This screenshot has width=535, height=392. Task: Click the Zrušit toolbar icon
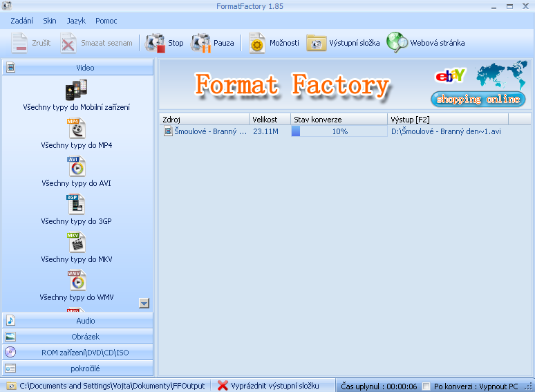click(19, 43)
